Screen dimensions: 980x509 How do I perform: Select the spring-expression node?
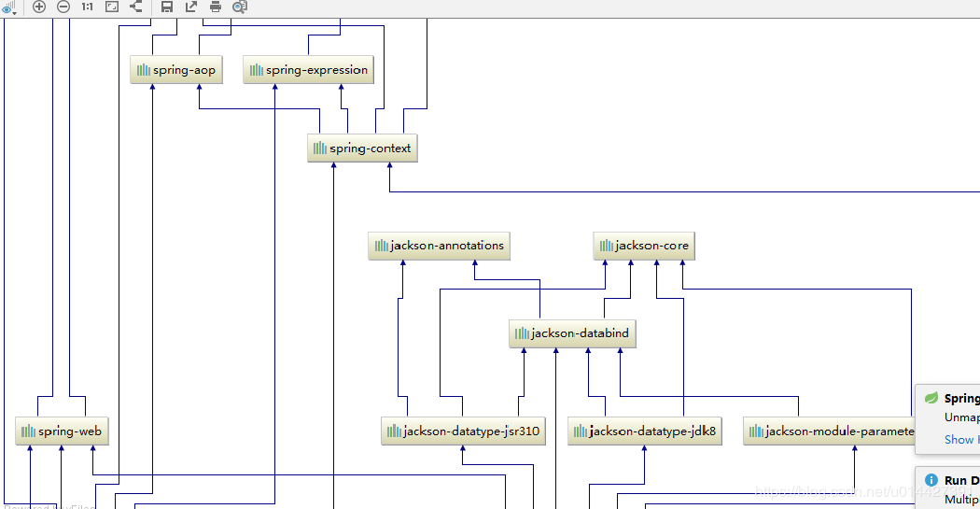(x=308, y=70)
